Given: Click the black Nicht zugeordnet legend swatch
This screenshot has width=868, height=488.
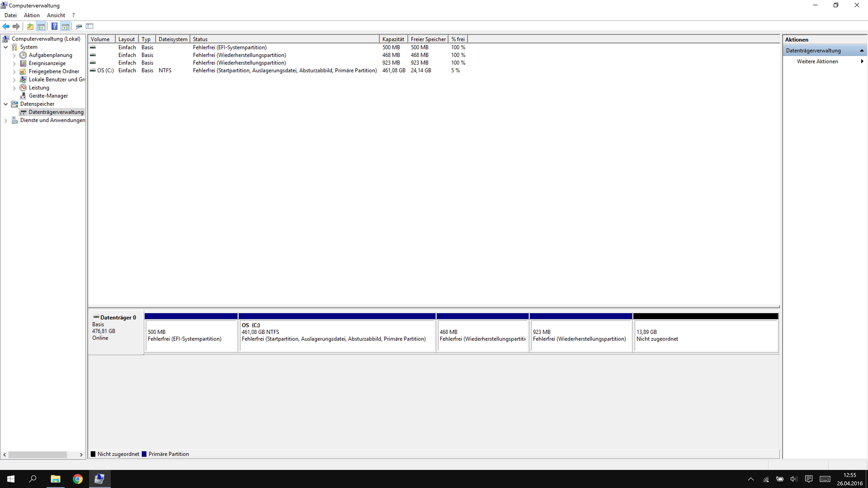Looking at the screenshot, I should coord(93,454).
